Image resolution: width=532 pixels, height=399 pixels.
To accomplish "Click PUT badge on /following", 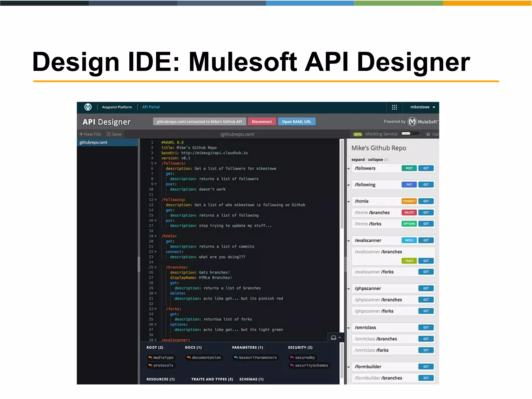I will point(409,184).
